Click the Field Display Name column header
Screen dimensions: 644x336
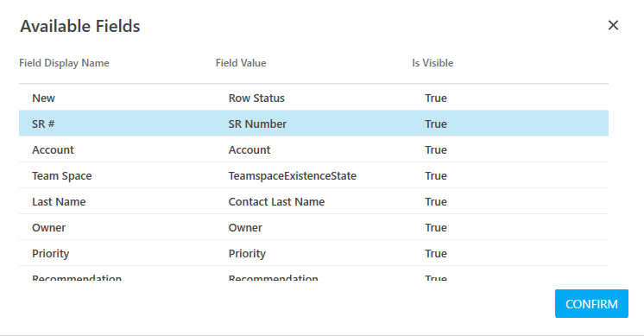[64, 63]
